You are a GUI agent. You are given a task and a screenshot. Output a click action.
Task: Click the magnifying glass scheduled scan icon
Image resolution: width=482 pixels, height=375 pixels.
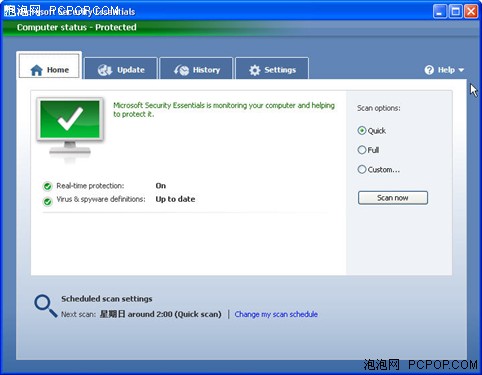click(46, 306)
